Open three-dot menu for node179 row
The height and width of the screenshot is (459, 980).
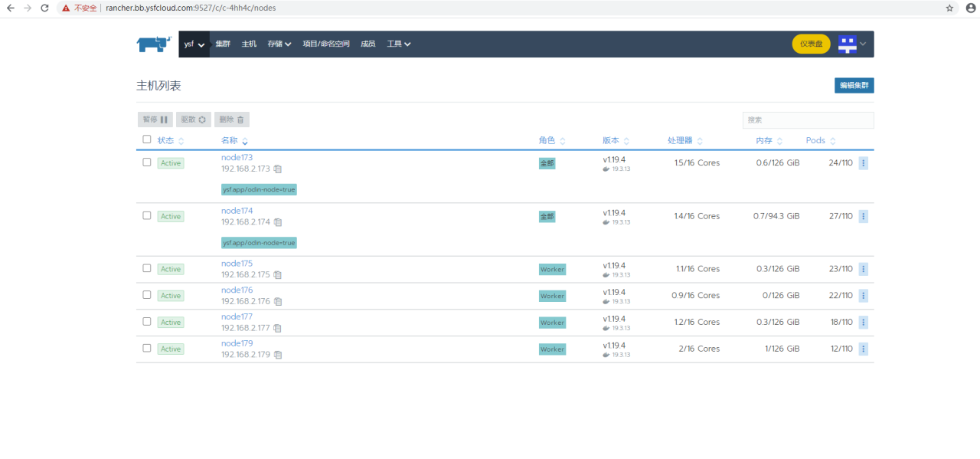click(864, 349)
